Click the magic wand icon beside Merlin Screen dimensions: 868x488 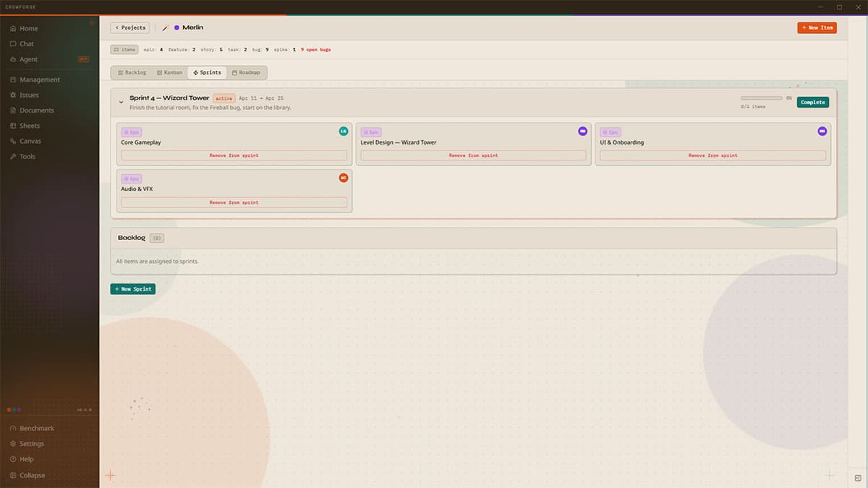pos(166,27)
